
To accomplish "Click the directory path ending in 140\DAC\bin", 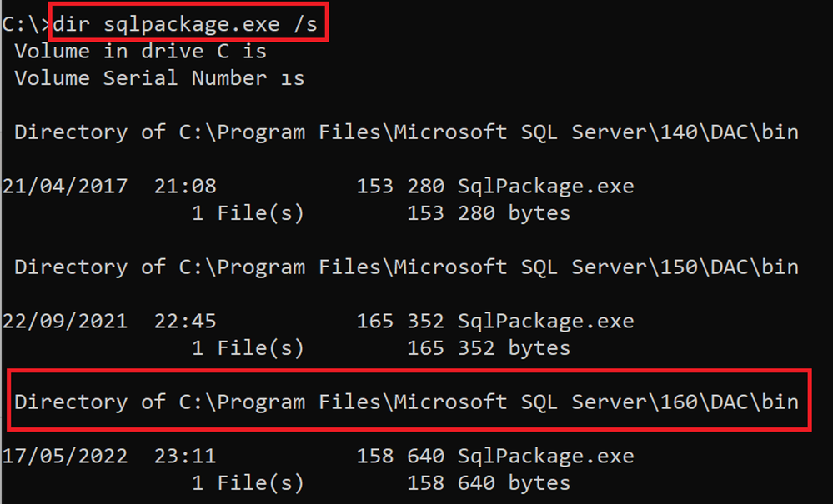I will 489,132.
